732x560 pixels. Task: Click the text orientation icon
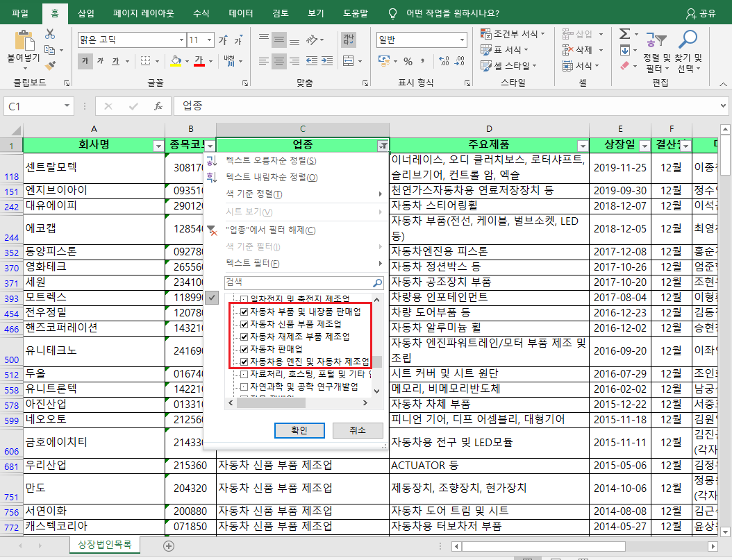312,40
